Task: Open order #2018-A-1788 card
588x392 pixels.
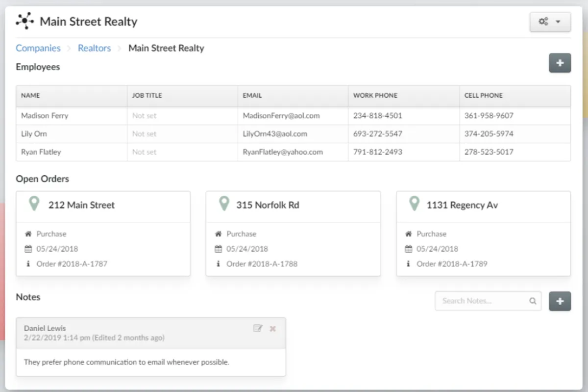Action: point(293,234)
